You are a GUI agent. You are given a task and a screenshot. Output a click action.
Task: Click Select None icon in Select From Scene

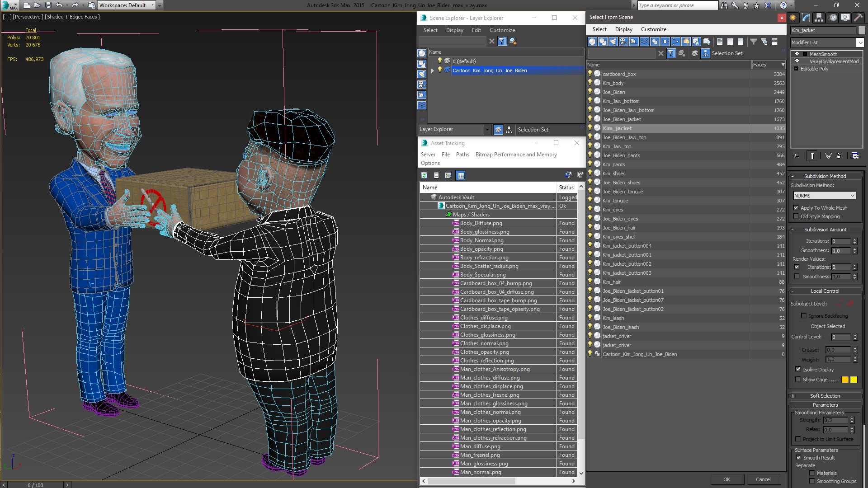point(730,42)
